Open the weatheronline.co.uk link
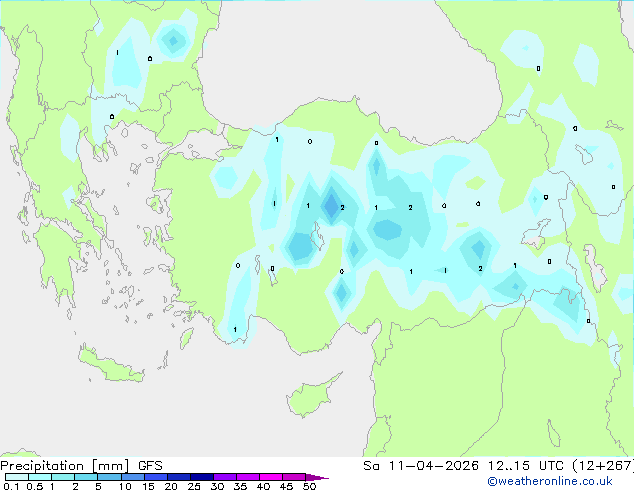Screen dimensions: 634x490 (x=549, y=481)
